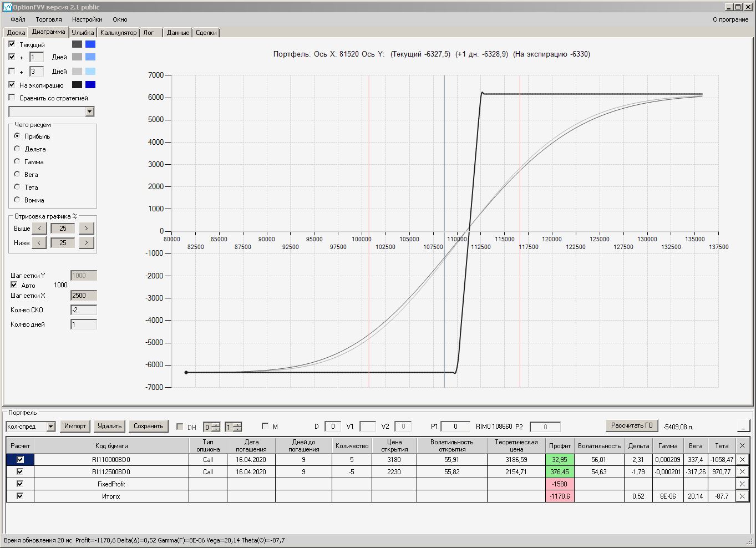
Task: Open the Файл menu
Action: pyautogui.click(x=18, y=19)
